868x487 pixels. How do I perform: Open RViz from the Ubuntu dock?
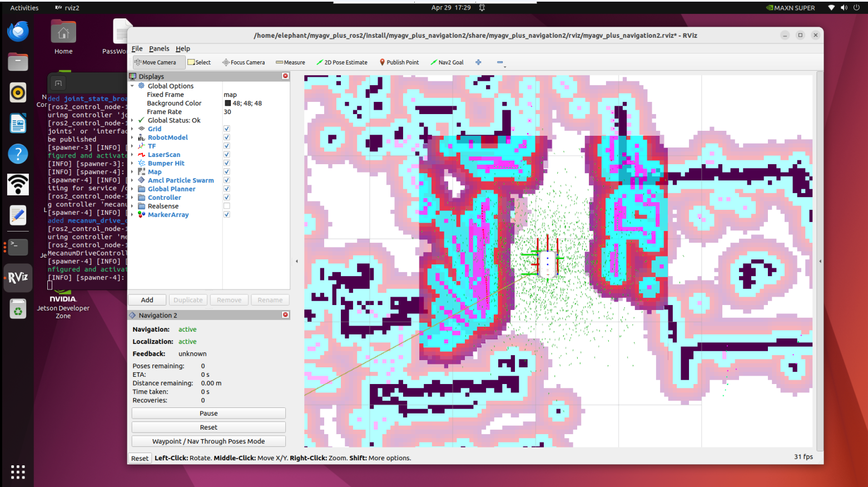pos(18,277)
